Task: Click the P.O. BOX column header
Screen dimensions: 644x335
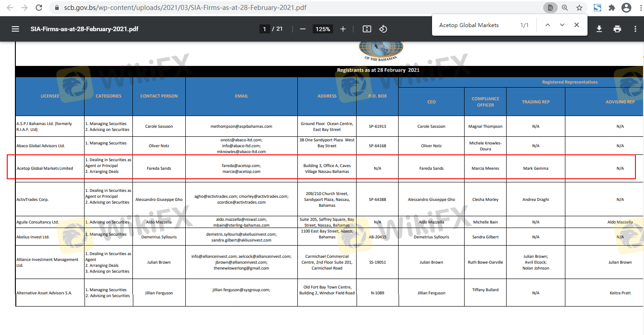Action: (x=377, y=96)
